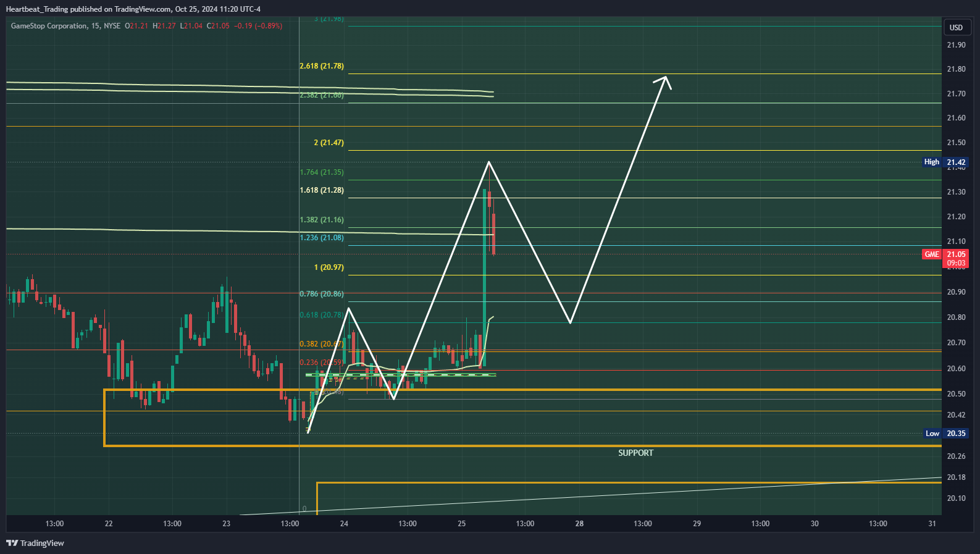The height and width of the screenshot is (554, 980).
Task: Select the 1 (20.97) Fibonacci label
Action: [329, 267]
